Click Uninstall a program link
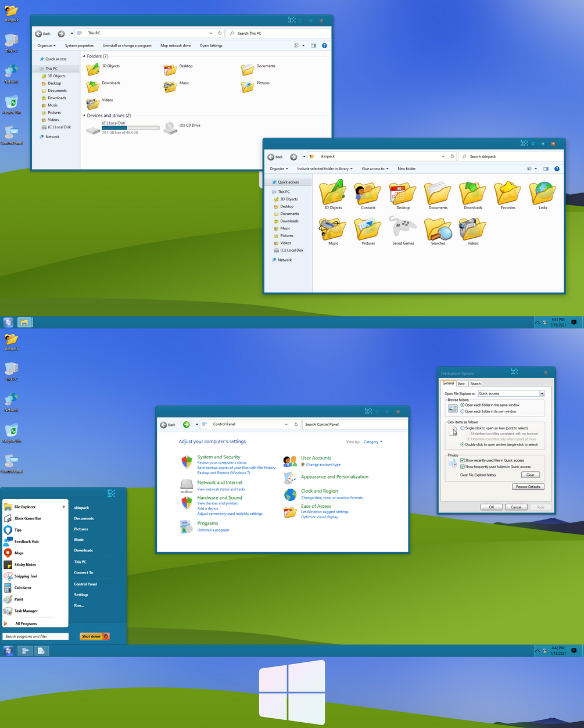The width and height of the screenshot is (584, 728). [x=213, y=530]
